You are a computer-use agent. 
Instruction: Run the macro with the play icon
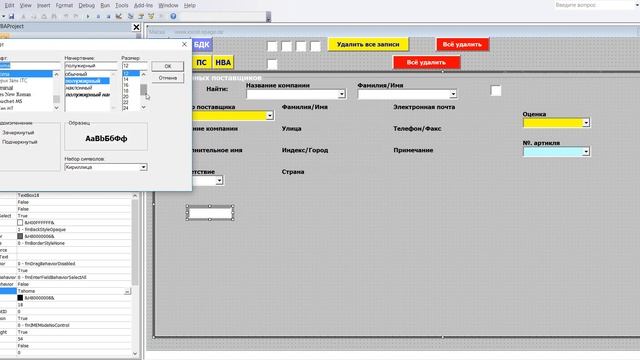point(88,16)
